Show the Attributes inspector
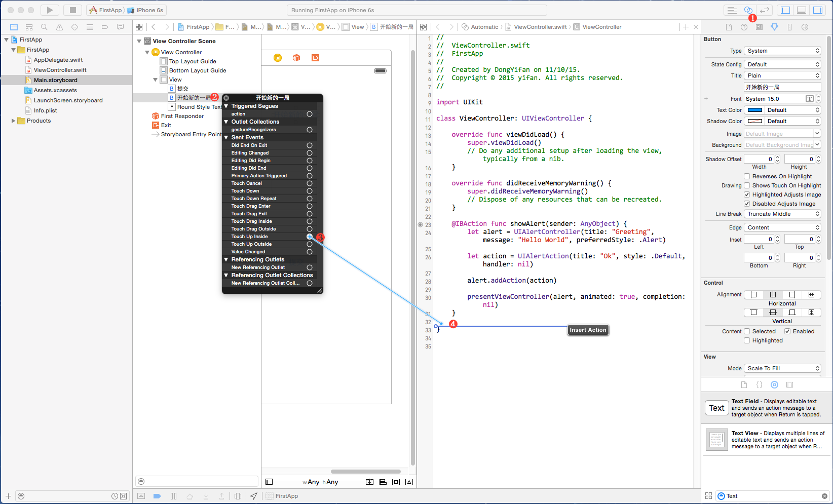Screen dimensions: 833x504 pos(774,27)
